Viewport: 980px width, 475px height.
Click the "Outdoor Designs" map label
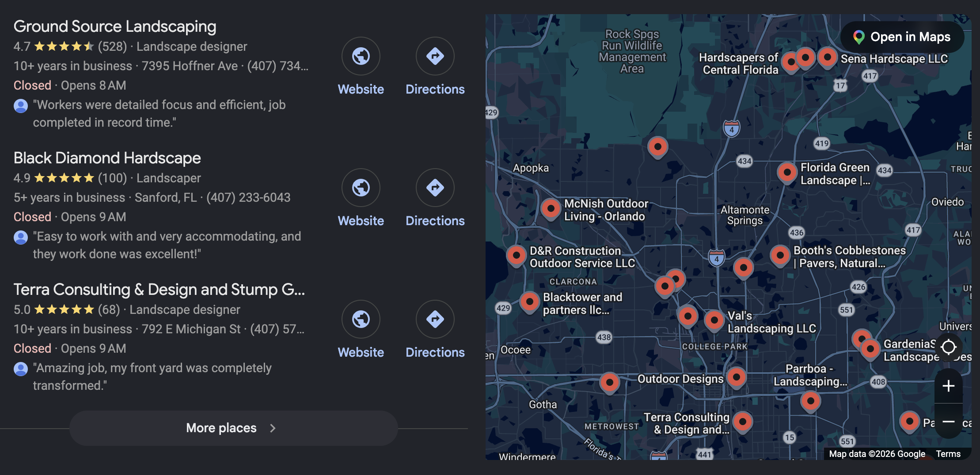click(680, 379)
